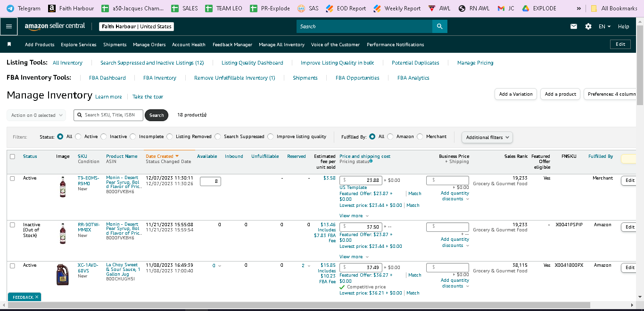The image size is (644, 311).
Task: Show more bookmarks overflow chevron
Action: pos(578,8)
